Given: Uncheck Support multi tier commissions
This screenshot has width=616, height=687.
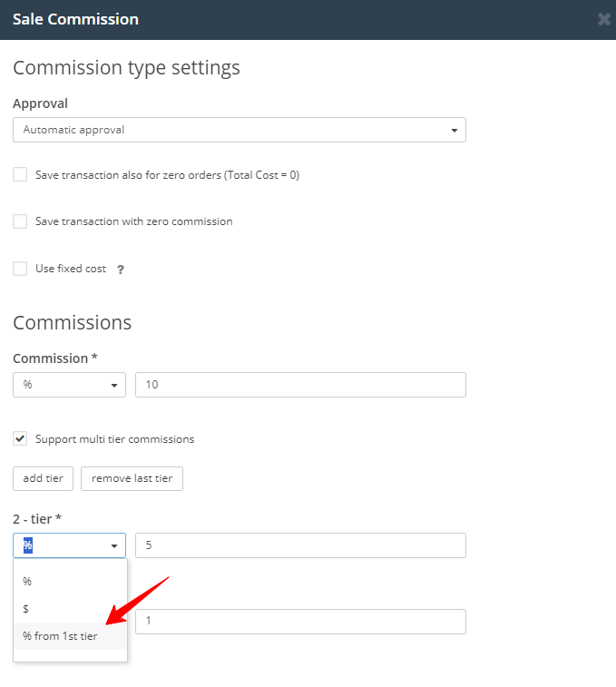Looking at the screenshot, I should click(20, 439).
